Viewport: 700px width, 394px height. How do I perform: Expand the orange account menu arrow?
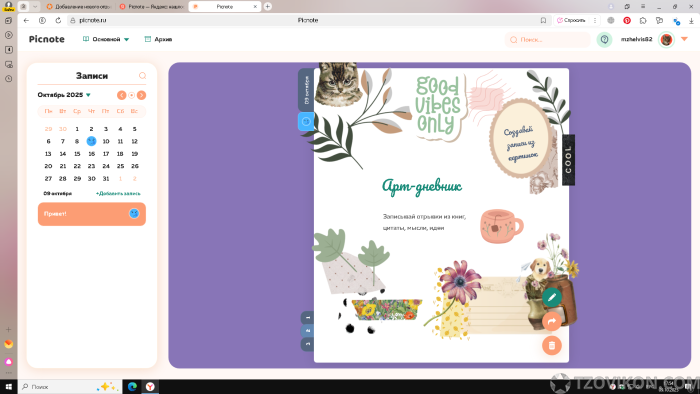click(684, 39)
